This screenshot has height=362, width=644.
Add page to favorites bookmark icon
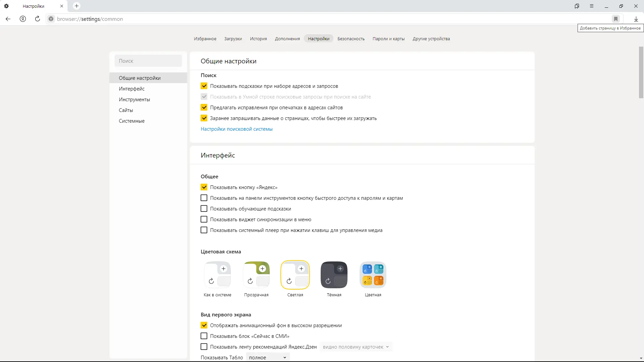click(x=615, y=19)
